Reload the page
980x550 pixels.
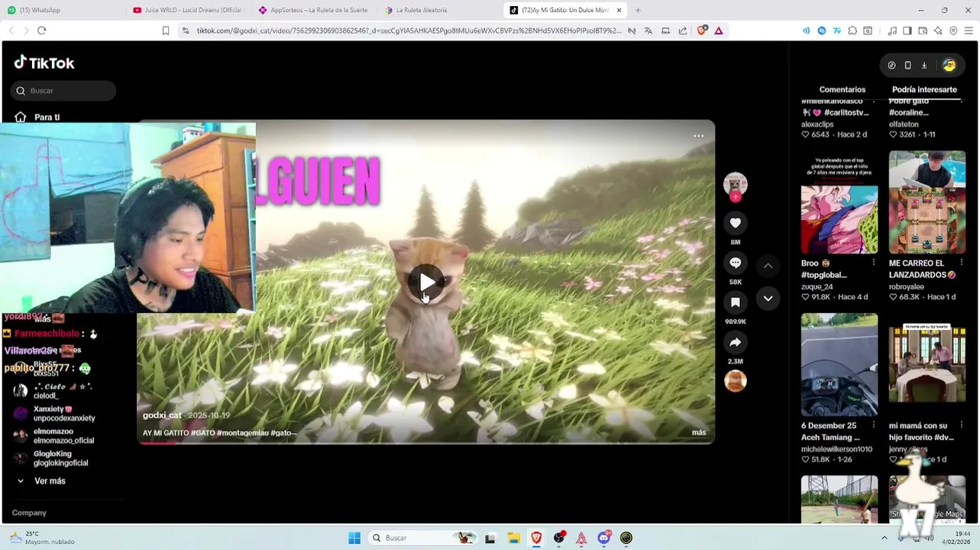(41, 31)
